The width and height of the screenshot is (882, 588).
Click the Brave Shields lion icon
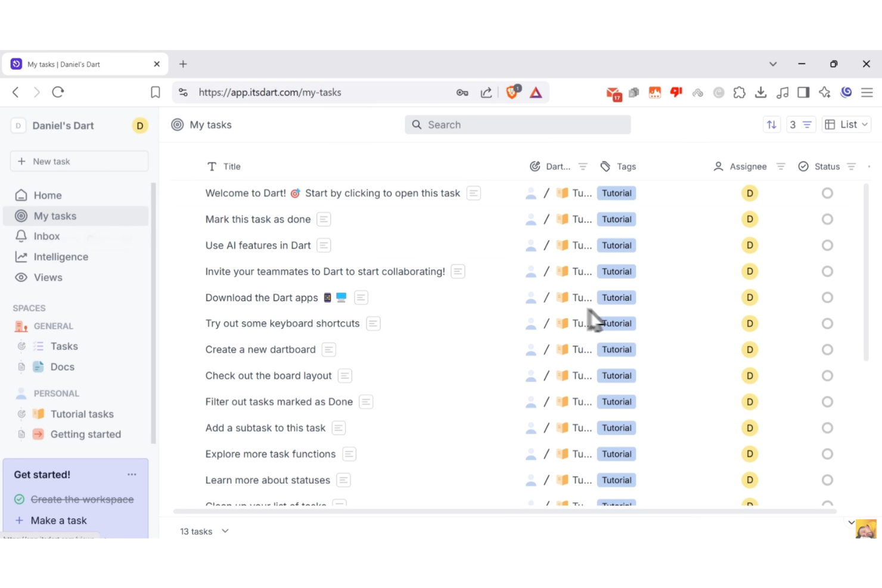513,92
